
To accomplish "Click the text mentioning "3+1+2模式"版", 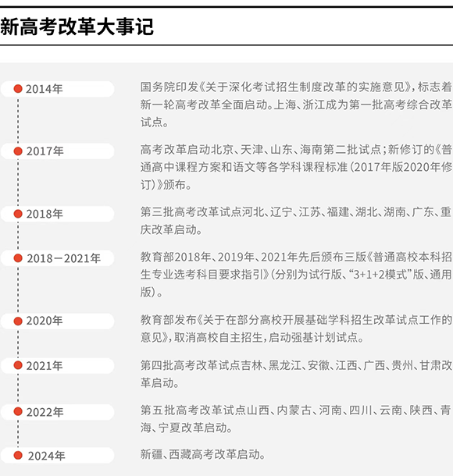I will coord(296,275).
